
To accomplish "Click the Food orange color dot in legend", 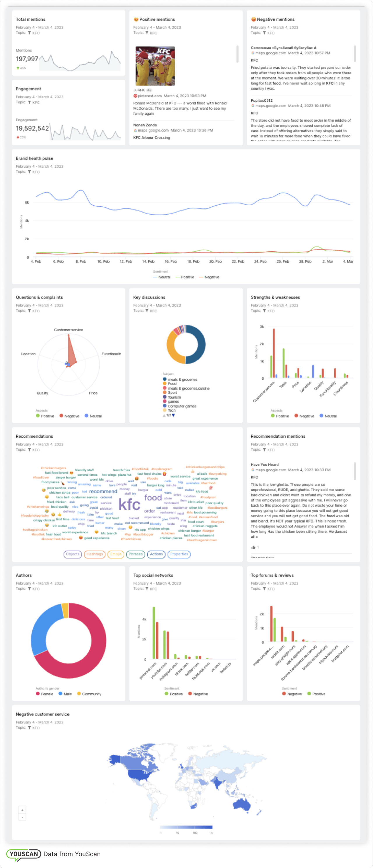I will click(165, 384).
